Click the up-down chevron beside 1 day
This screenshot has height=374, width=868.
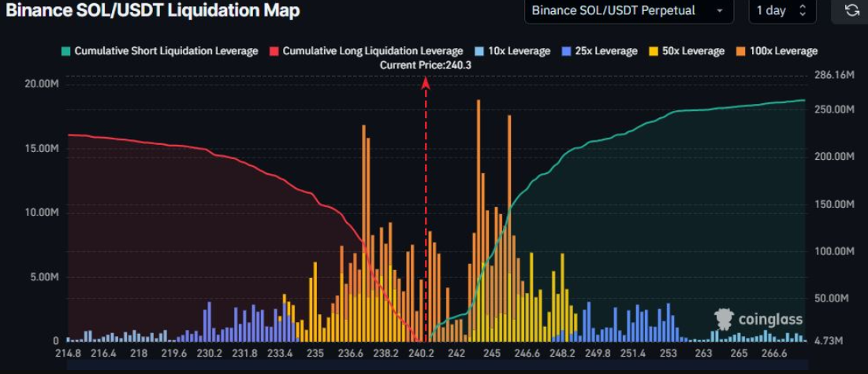(x=803, y=10)
